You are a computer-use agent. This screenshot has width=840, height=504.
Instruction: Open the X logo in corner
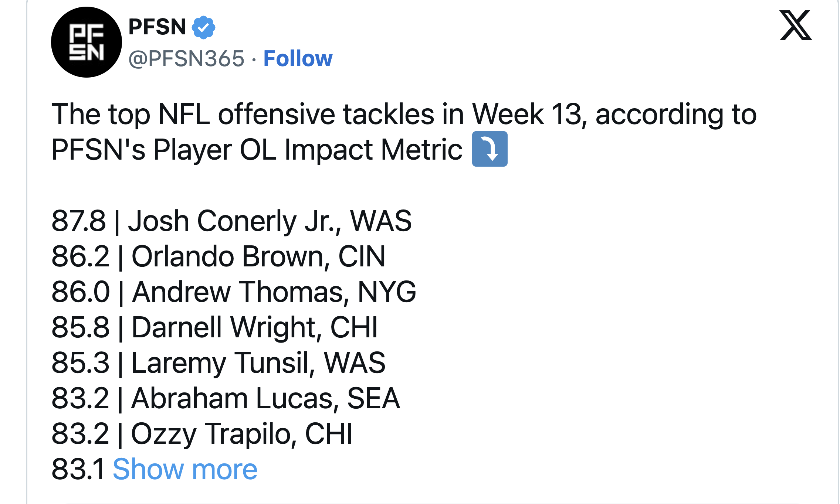click(795, 25)
